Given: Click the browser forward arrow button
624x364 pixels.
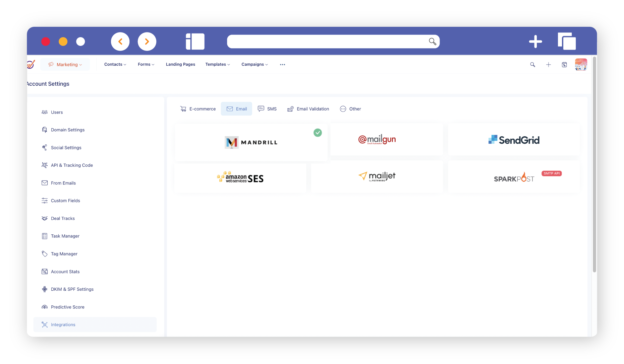Looking at the screenshot, I should pyautogui.click(x=147, y=42).
